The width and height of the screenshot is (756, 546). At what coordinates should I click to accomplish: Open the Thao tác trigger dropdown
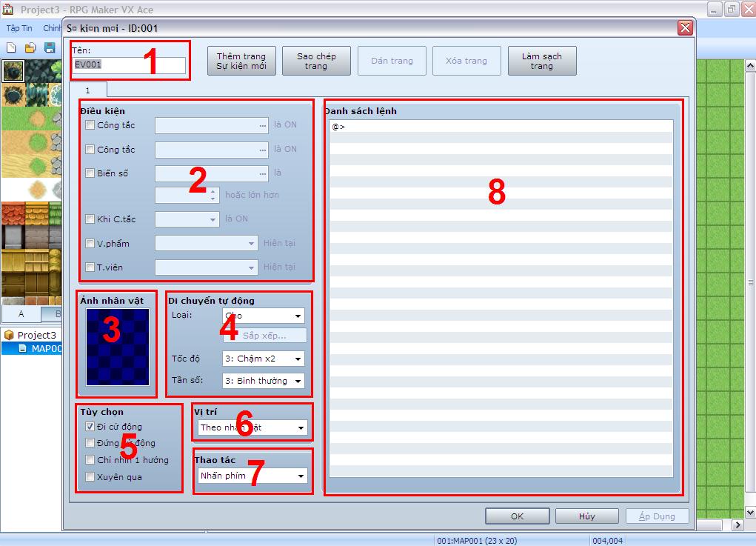pyautogui.click(x=252, y=476)
